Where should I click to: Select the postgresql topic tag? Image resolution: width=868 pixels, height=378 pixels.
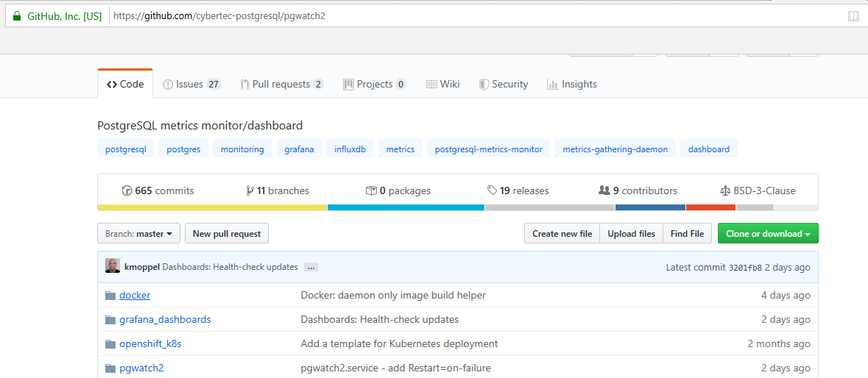126,149
